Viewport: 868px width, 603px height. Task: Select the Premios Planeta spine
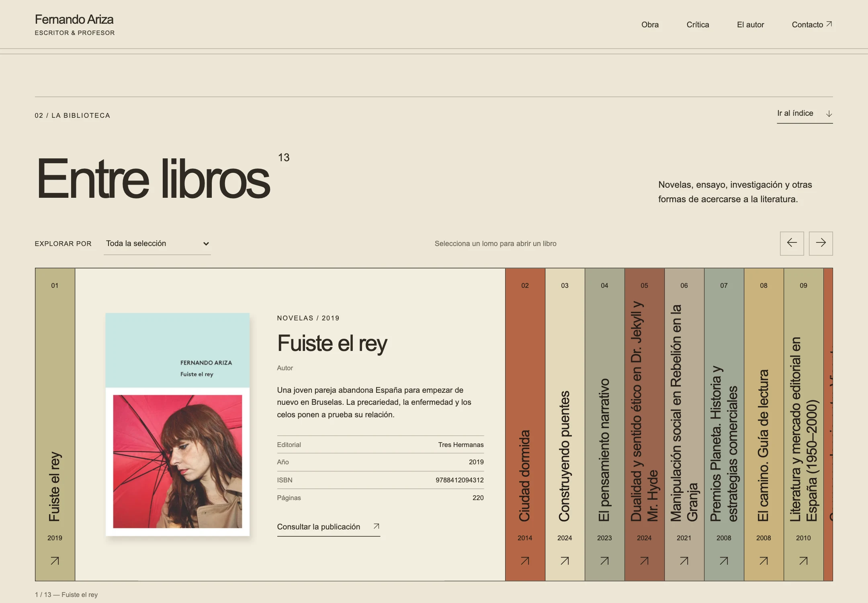pos(724,424)
